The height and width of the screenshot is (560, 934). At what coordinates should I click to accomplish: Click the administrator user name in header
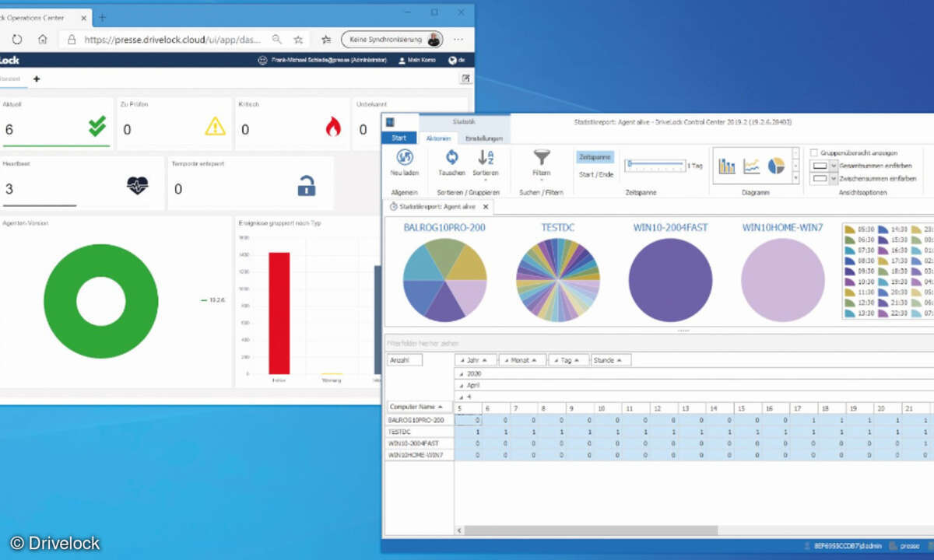(328, 60)
